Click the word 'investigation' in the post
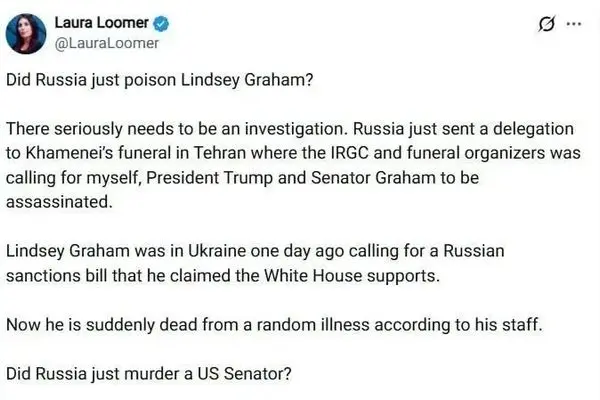This screenshot has height=400, width=600. (x=296, y=129)
